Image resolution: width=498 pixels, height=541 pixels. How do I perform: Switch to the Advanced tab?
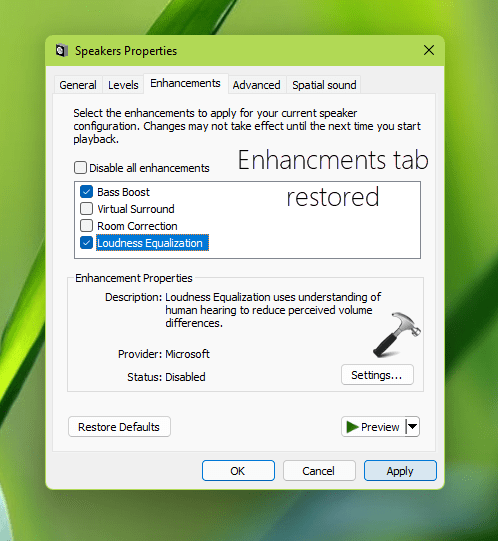(256, 85)
